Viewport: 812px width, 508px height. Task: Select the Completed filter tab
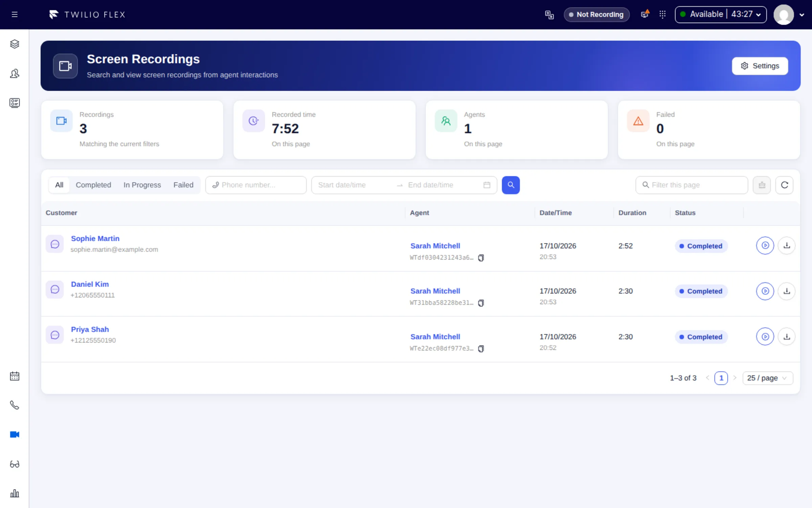(93, 185)
